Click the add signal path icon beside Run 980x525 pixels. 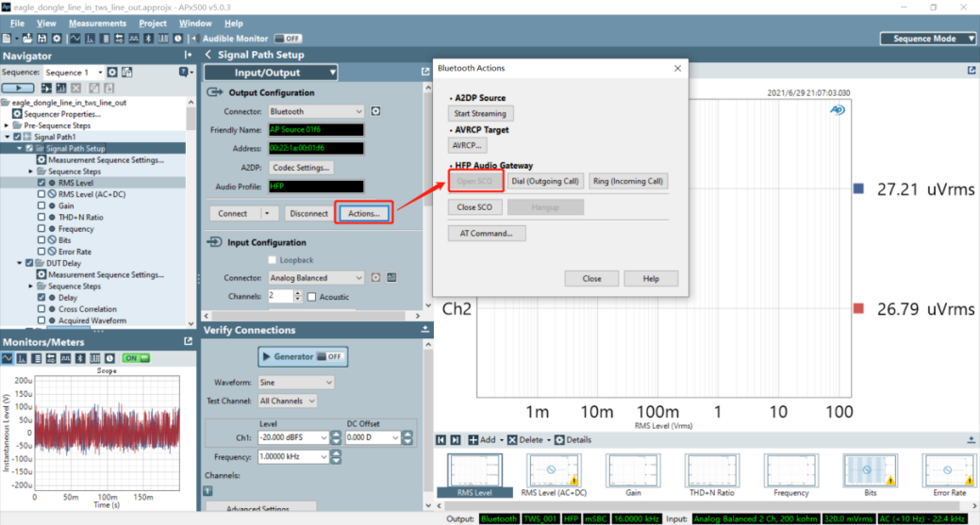[x=46, y=88]
